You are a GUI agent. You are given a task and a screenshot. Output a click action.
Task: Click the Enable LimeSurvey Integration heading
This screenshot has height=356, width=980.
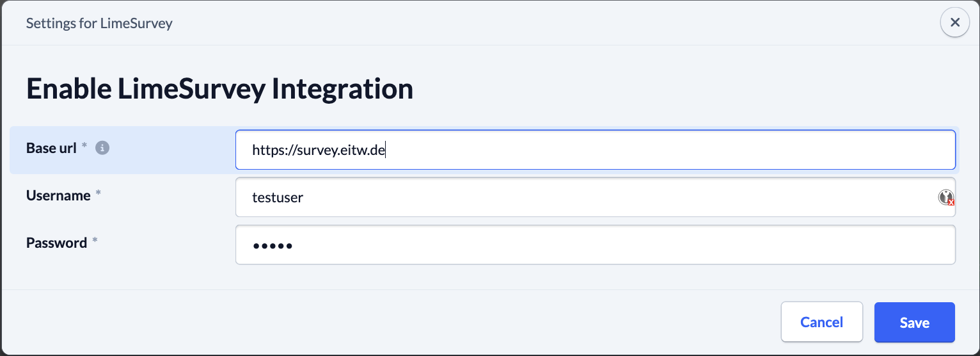tap(219, 88)
